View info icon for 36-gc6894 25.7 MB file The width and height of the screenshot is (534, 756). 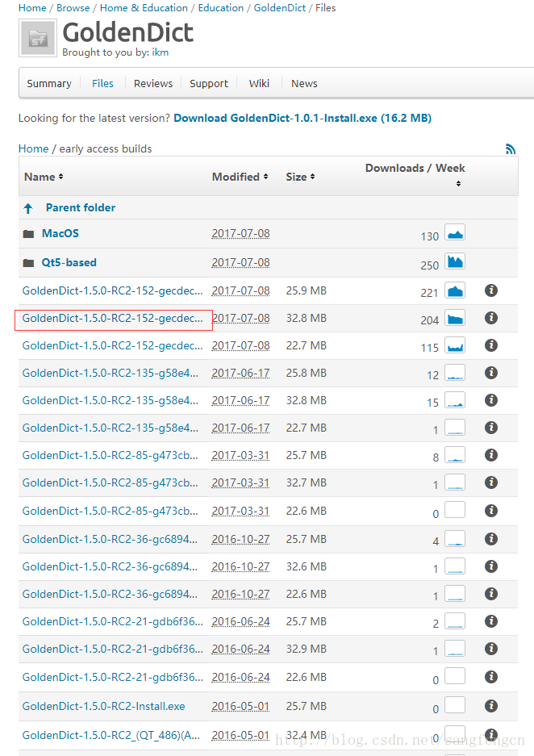pyautogui.click(x=491, y=538)
